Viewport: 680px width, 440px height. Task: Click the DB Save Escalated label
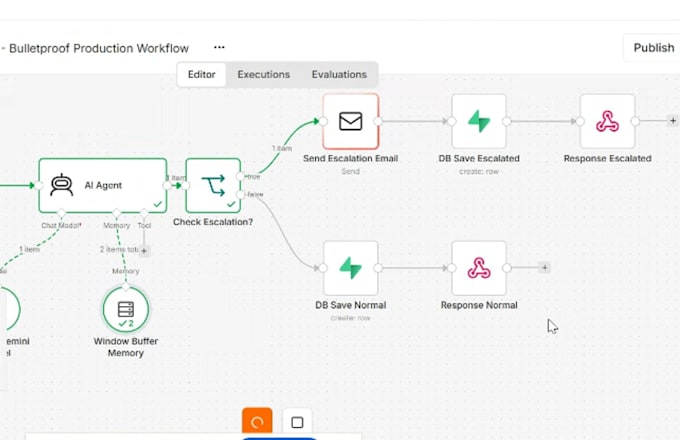coord(479,159)
